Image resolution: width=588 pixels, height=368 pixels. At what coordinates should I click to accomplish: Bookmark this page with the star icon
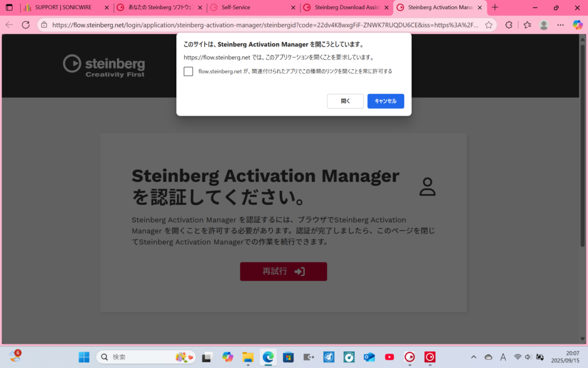tap(489, 25)
